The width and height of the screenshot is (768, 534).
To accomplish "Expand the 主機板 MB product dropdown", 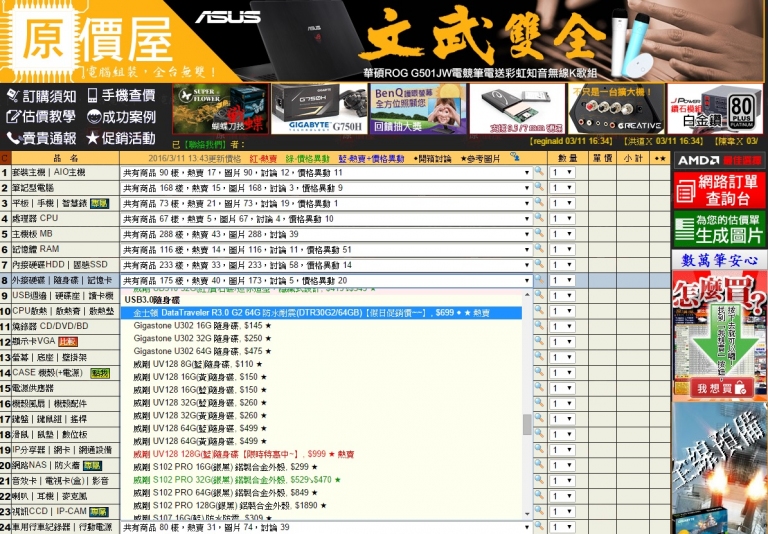I will 326,234.
